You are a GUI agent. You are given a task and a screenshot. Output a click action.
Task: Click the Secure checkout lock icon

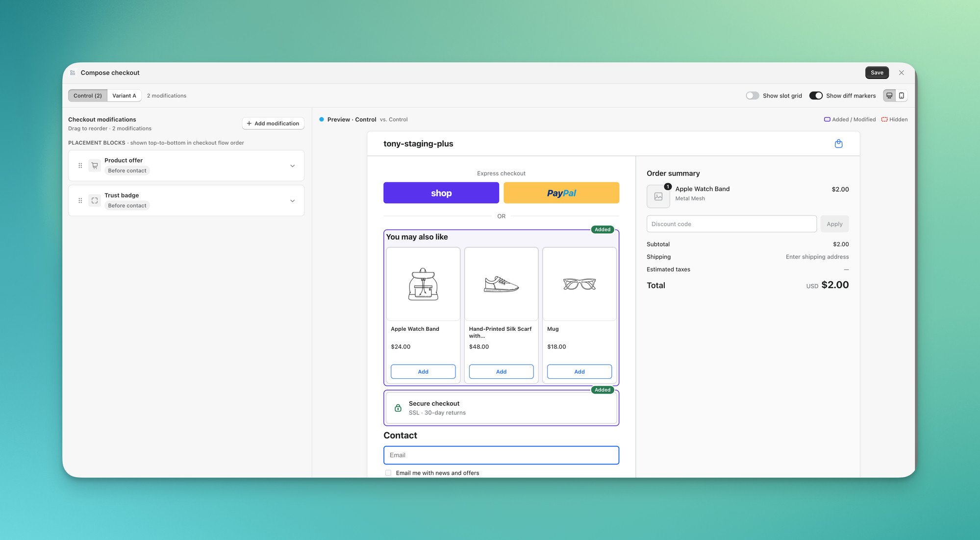(398, 408)
